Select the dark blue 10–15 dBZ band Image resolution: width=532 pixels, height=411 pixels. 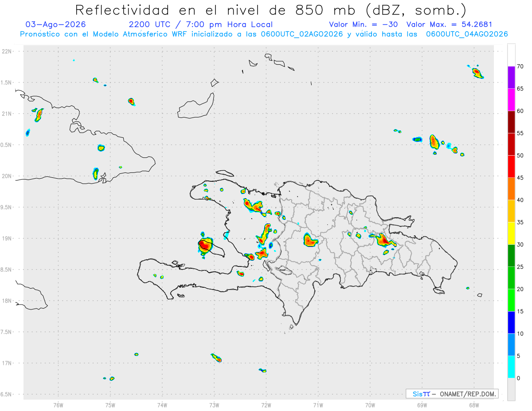pos(511,322)
